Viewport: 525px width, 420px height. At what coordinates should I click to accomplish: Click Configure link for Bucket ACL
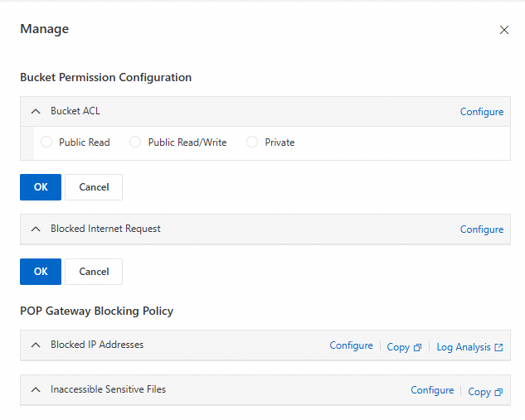tap(482, 112)
